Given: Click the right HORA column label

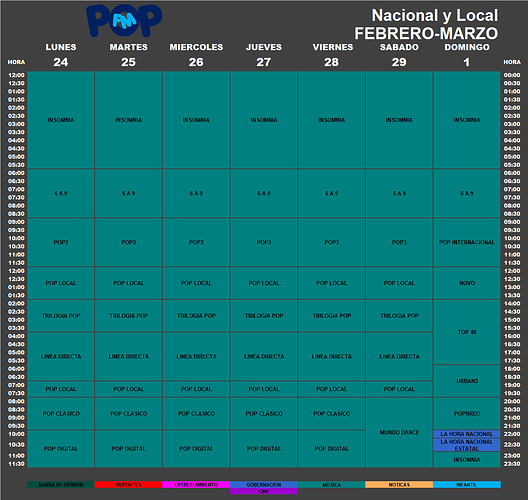Looking at the screenshot, I should pos(512,62).
